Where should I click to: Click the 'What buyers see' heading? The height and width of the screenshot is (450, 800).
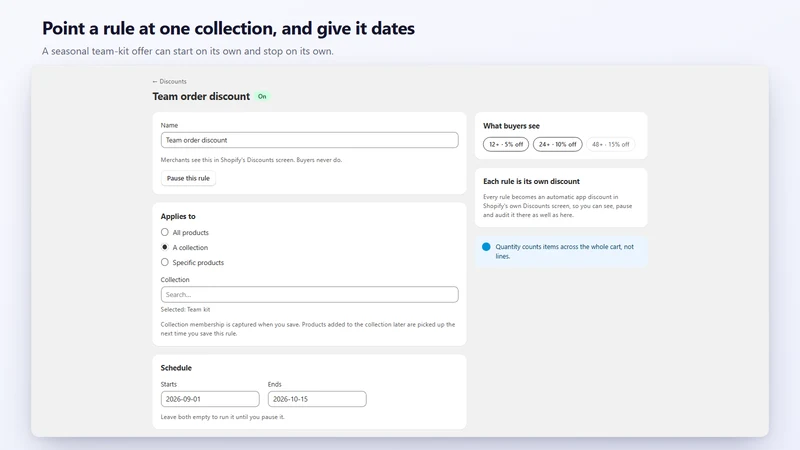tap(511, 126)
